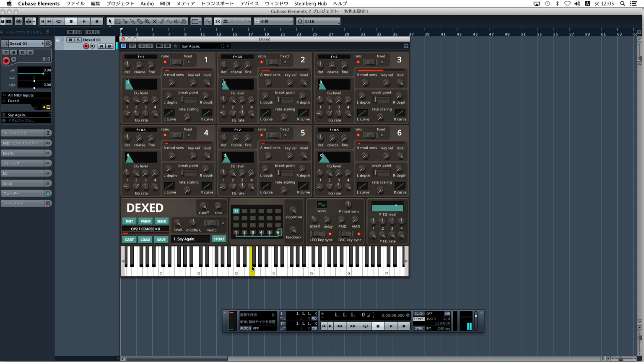Viewport: 644px width, 362px height.
Task: Mute the Dexed 01 track in track list
Action: pos(70,40)
